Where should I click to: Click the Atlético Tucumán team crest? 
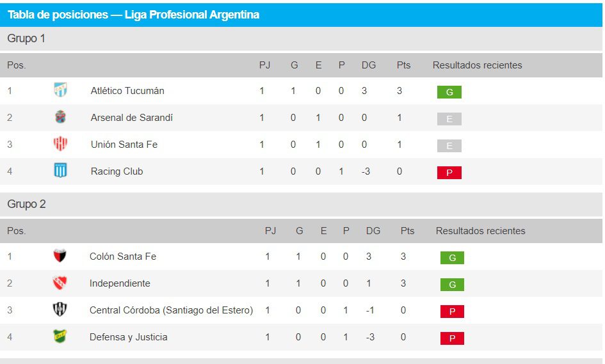(61, 91)
